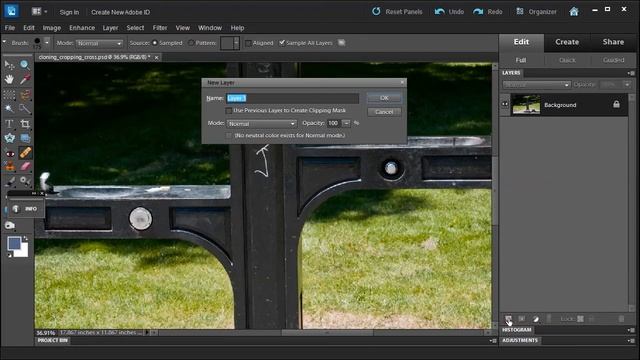Open the Home screen icon

(574, 12)
